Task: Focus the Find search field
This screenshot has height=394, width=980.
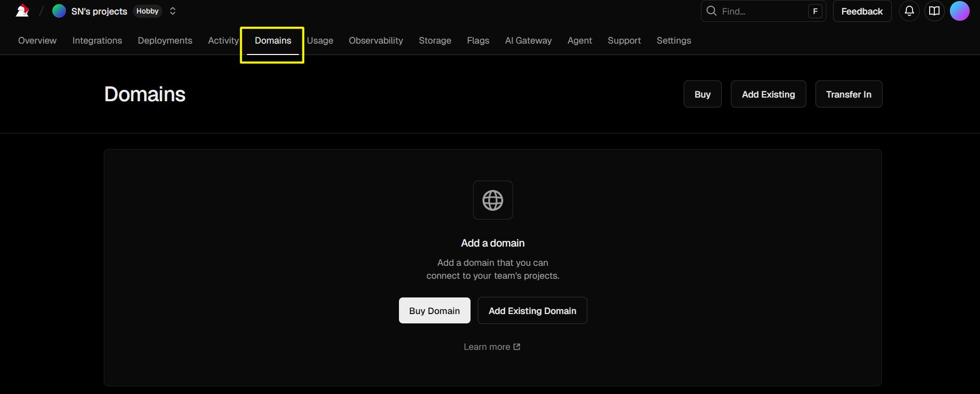Action: click(x=763, y=11)
